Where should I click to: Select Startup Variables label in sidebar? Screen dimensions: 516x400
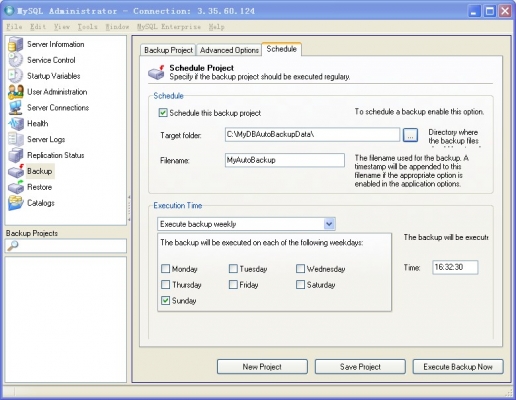[54, 76]
